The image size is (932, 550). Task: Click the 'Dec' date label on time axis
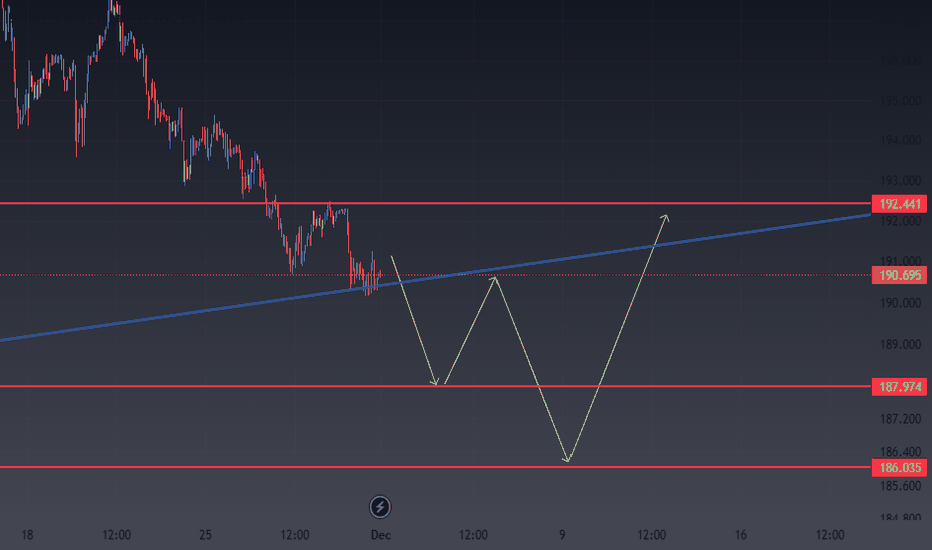[x=380, y=535]
